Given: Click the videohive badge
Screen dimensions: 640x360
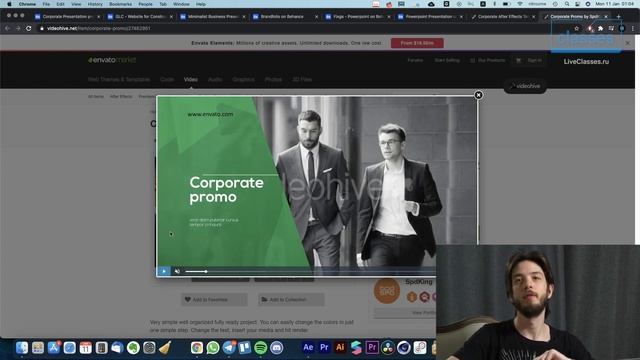Looking at the screenshot, I should coord(525,86).
